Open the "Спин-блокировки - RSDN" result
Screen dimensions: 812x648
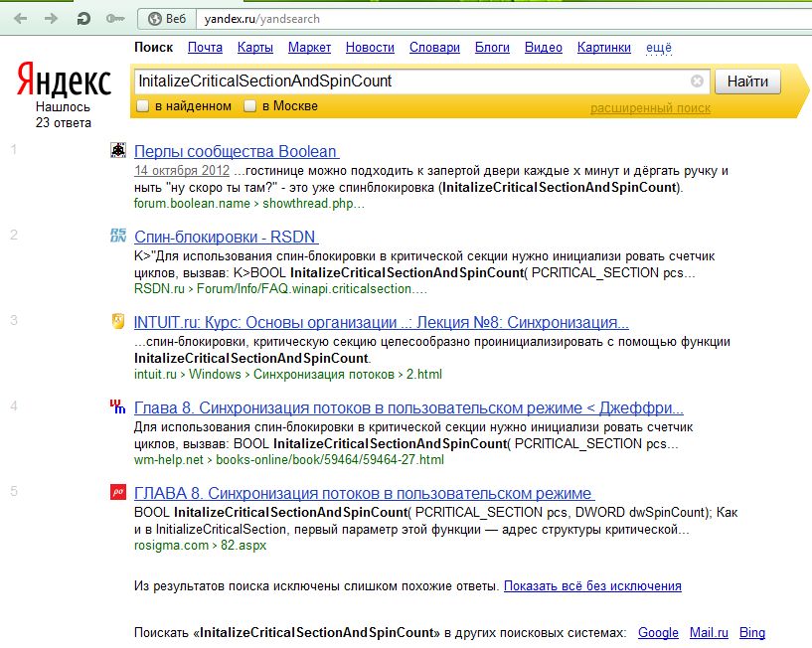pos(225,237)
